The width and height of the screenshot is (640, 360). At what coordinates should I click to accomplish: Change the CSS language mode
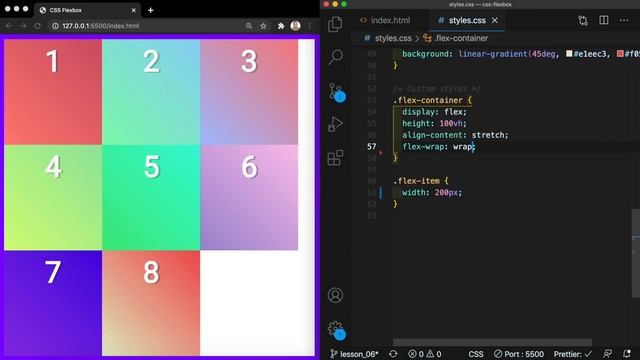click(476, 354)
